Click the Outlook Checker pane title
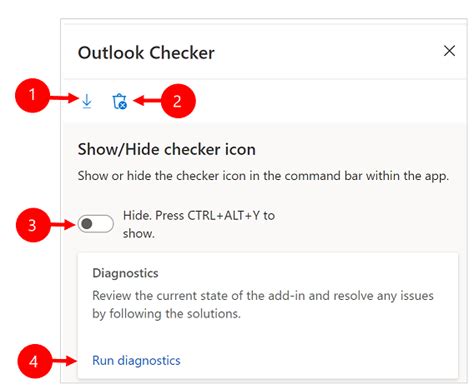 click(146, 53)
